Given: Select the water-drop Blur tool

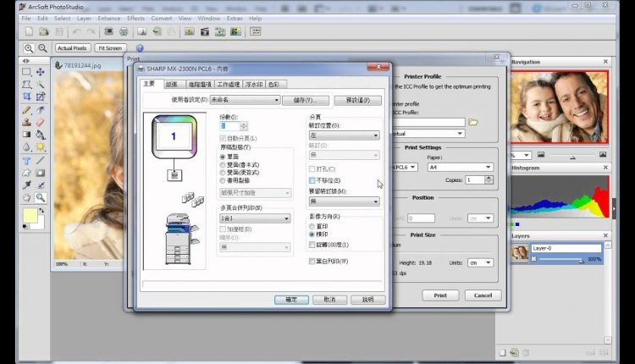Looking at the screenshot, I should click(x=26, y=146).
